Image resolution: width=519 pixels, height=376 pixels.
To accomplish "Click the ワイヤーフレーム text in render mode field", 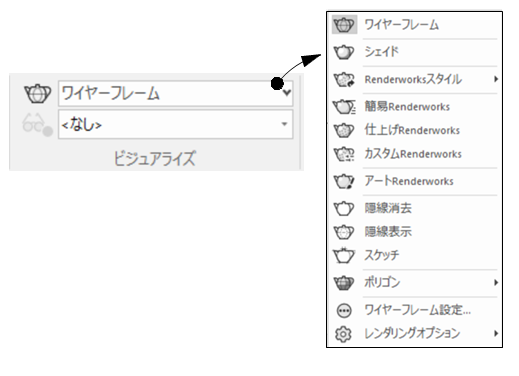I will coord(111,93).
